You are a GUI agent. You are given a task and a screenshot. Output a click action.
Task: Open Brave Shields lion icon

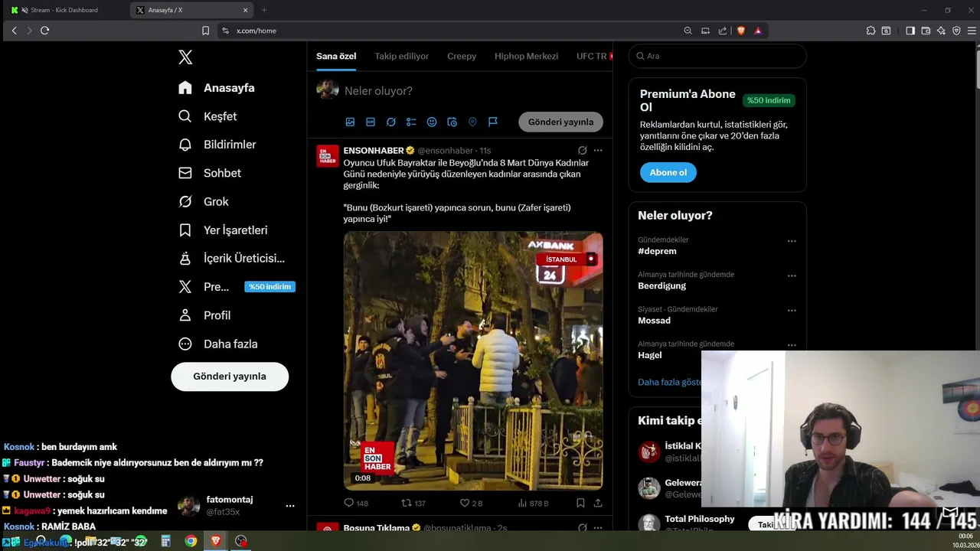[x=740, y=31]
